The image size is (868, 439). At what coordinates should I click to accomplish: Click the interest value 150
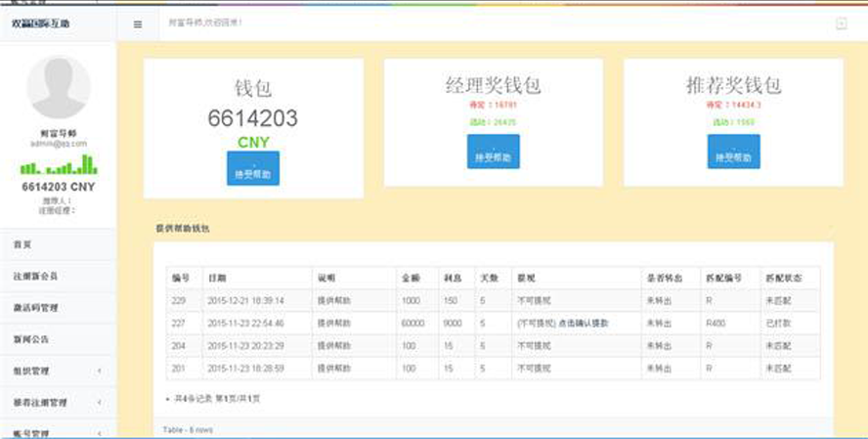(x=451, y=300)
